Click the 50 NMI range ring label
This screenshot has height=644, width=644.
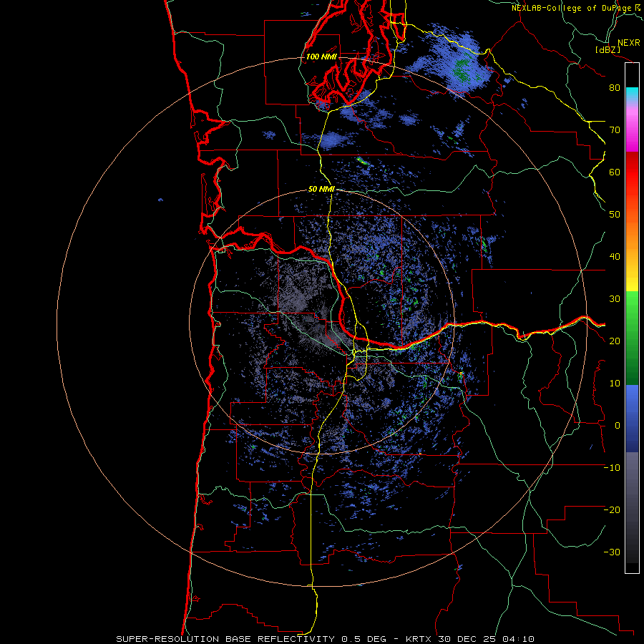(x=321, y=189)
